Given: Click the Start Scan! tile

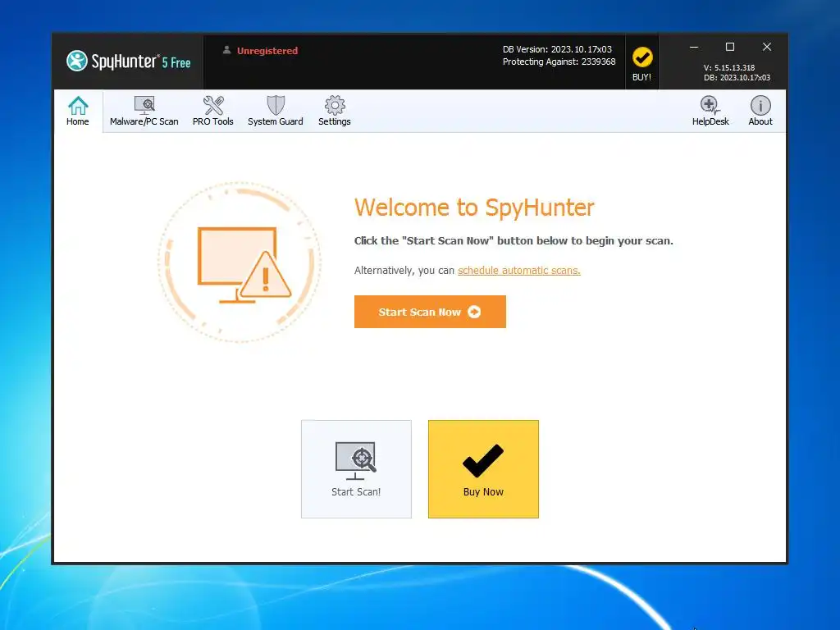Looking at the screenshot, I should (x=356, y=468).
